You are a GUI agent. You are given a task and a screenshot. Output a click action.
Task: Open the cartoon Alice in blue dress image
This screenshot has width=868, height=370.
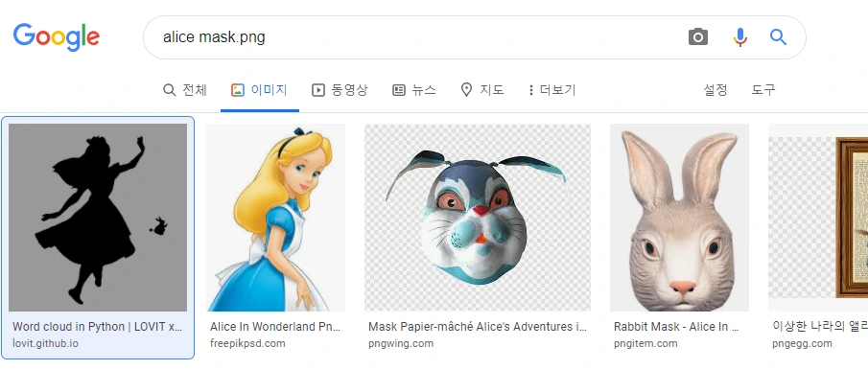click(275, 218)
